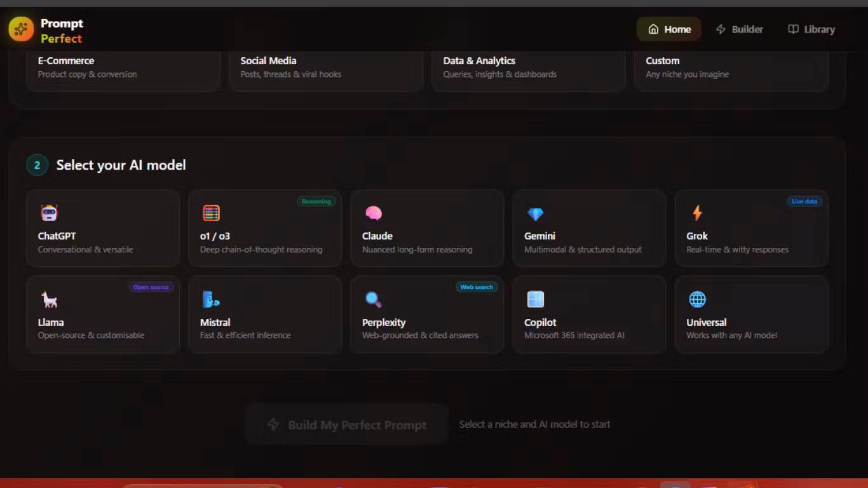Click the Prompt Perfect sparkle logo
Image resolution: width=868 pixels, height=488 pixels.
tap(21, 29)
